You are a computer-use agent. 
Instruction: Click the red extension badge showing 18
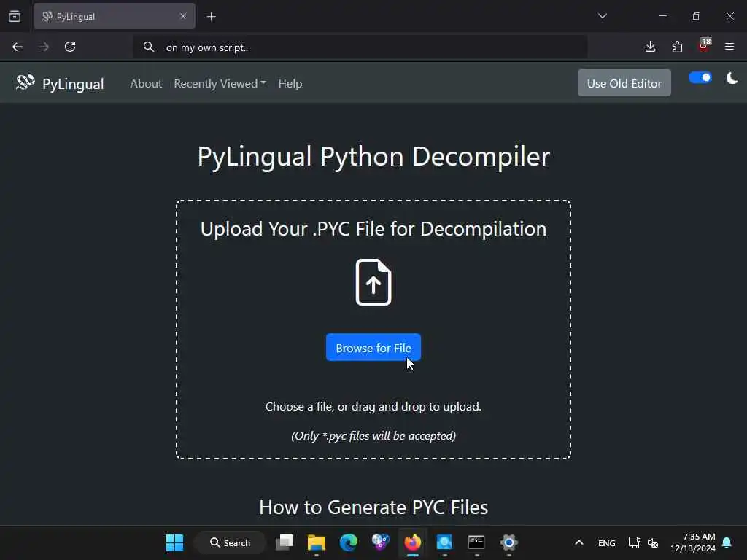704,44
